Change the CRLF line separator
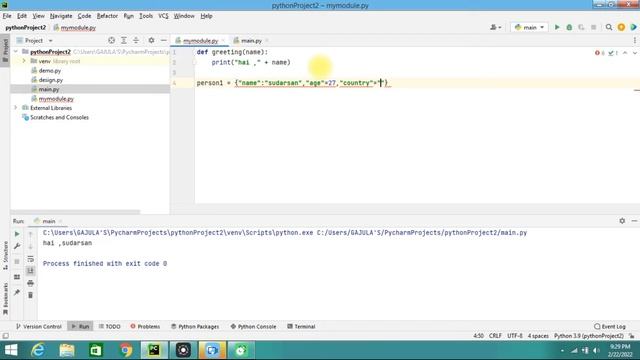This screenshot has height=360, width=640. click(495, 336)
